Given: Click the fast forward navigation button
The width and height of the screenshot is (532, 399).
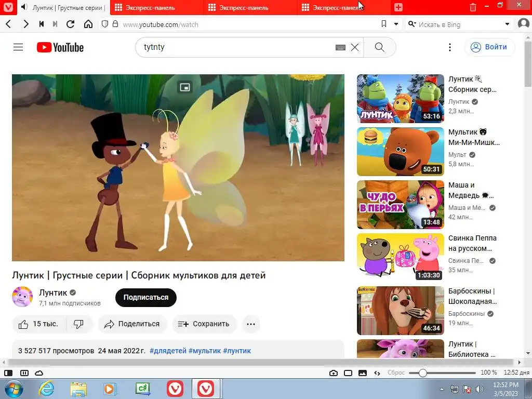Looking at the screenshot, I should pos(55,24).
